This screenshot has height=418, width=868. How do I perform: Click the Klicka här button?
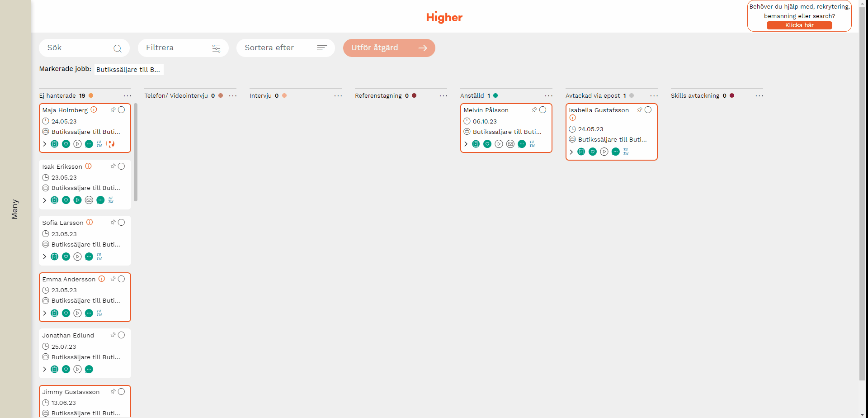click(x=799, y=25)
